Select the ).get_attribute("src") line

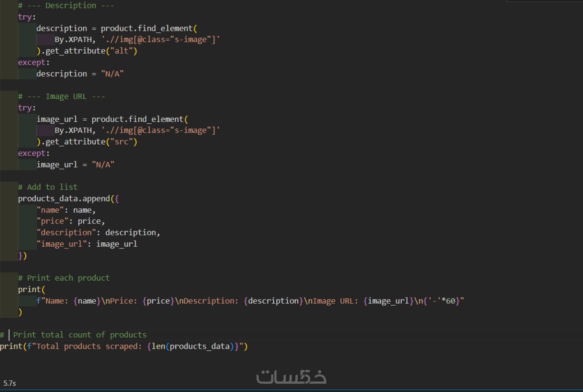pyautogui.click(x=87, y=142)
